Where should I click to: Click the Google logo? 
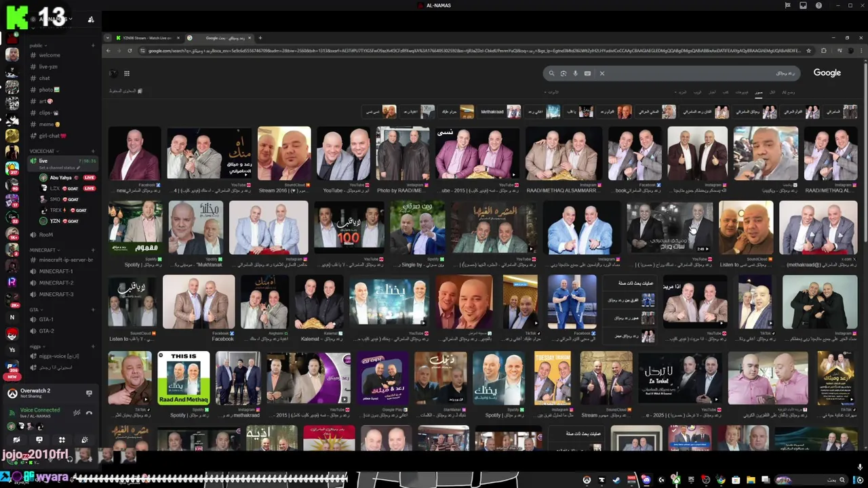point(827,73)
